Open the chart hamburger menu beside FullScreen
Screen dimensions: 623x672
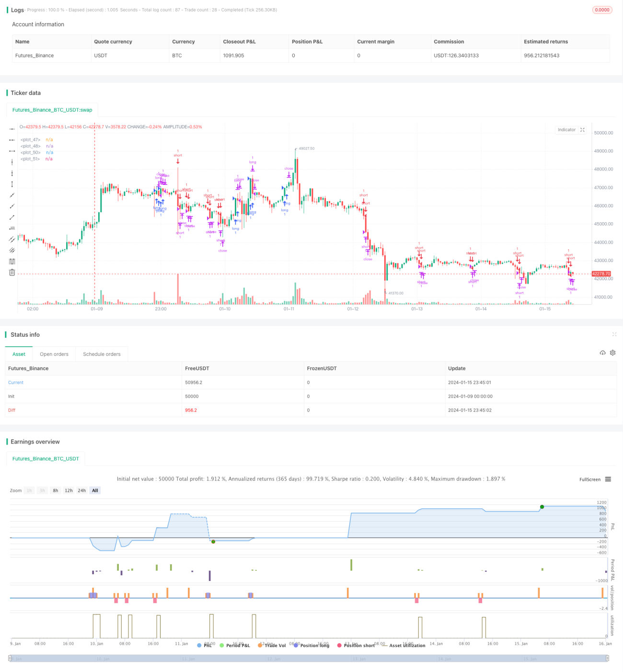point(608,479)
